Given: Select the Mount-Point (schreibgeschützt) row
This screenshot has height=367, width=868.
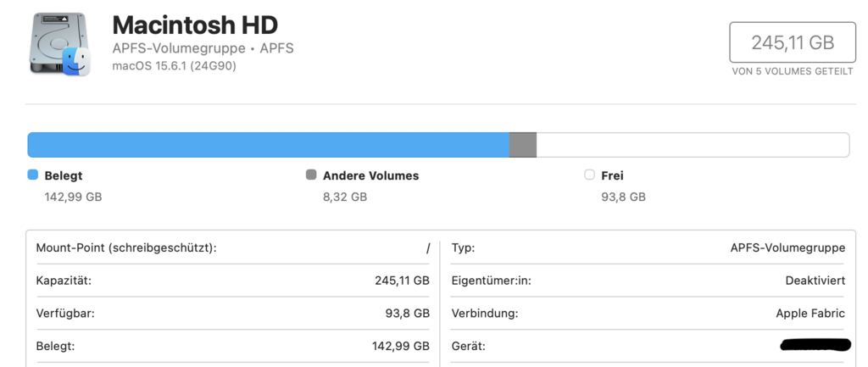Looking at the screenshot, I should pyautogui.click(x=232, y=248).
